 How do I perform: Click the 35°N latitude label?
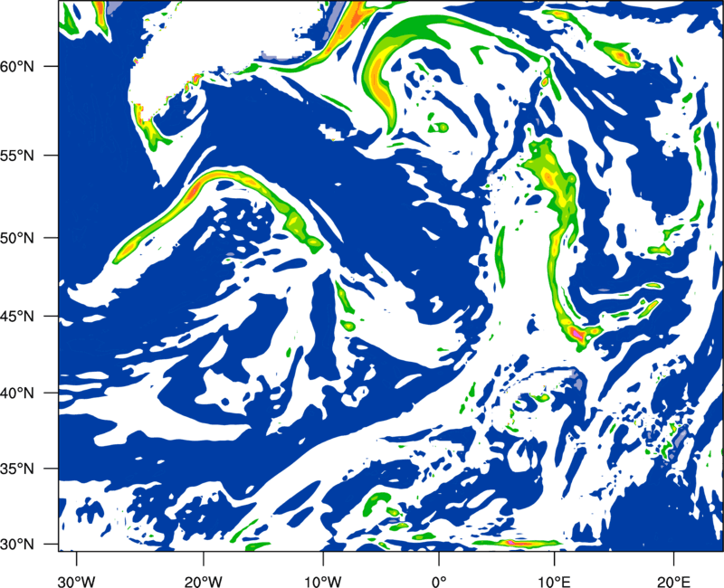coord(17,469)
